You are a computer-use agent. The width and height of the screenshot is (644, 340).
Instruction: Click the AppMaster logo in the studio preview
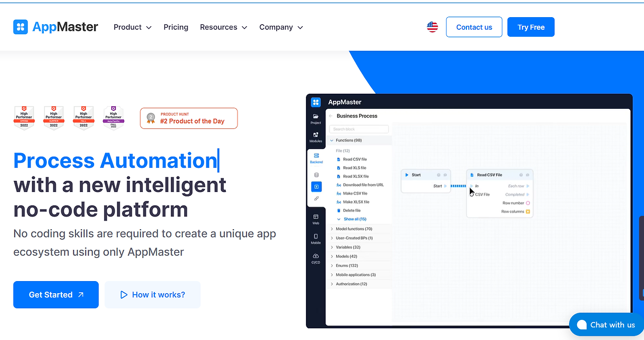click(x=315, y=102)
